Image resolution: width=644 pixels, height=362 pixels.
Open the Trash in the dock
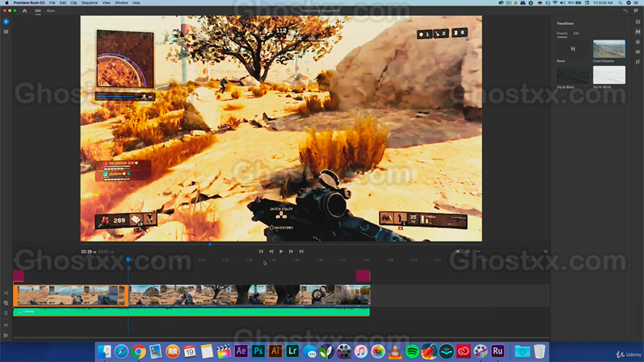[x=539, y=351]
